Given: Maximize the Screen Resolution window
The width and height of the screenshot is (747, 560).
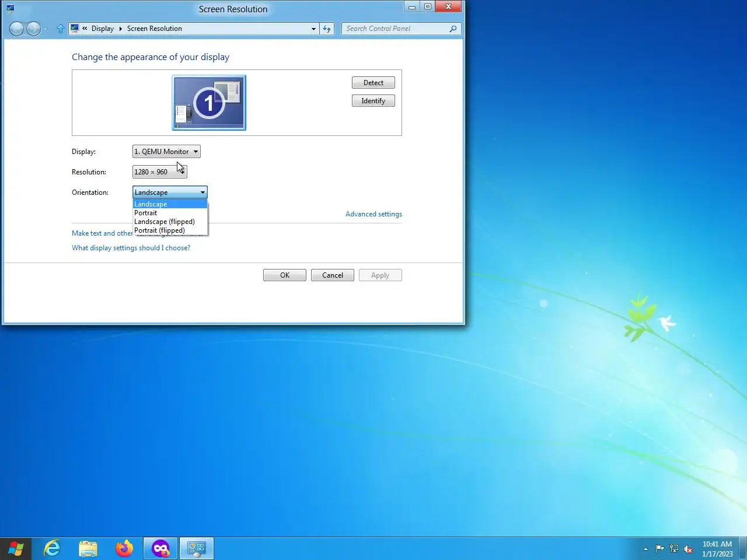Looking at the screenshot, I should click(x=428, y=7).
